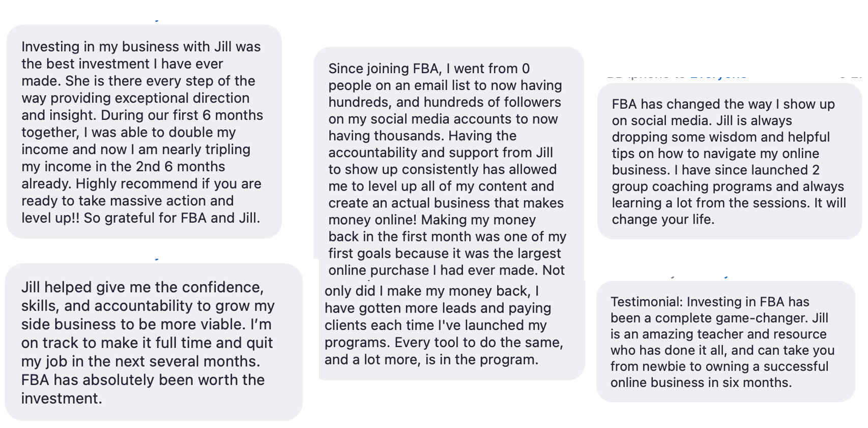The width and height of the screenshot is (868, 428).
Task: Click 'online business in six months.' text
Action: pos(701,383)
